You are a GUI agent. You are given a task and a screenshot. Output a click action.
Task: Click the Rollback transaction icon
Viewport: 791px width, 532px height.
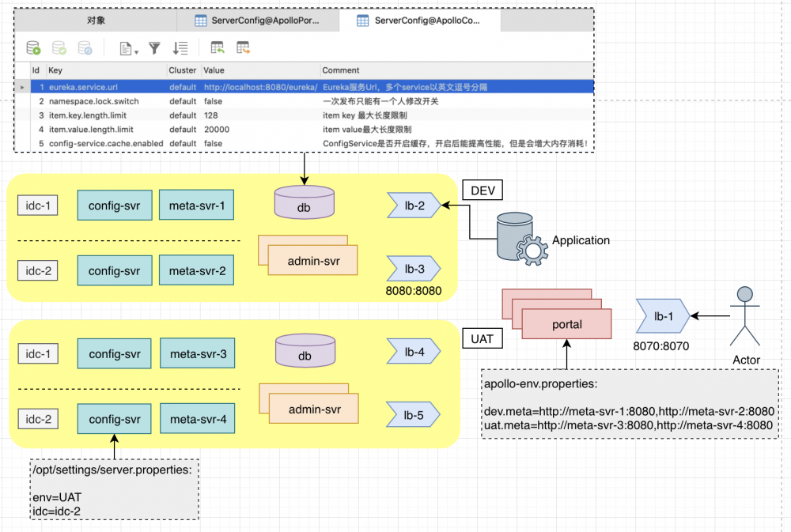point(85,48)
